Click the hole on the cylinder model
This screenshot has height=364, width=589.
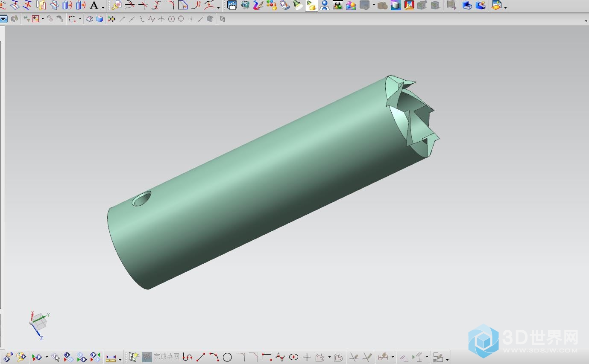point(141,199)
